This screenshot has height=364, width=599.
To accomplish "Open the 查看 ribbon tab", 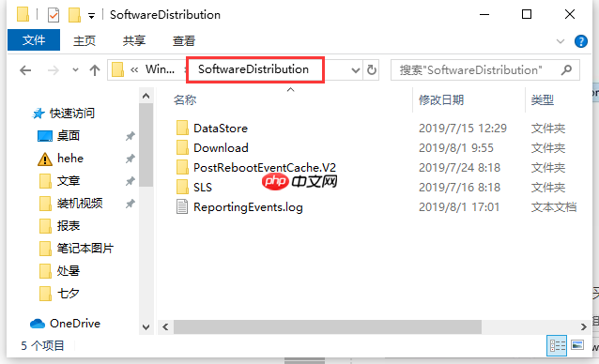I will point(184,41).
